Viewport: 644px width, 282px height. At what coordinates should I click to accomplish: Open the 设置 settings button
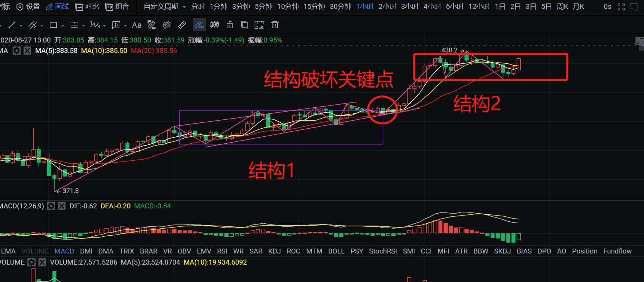pos(28,7)
